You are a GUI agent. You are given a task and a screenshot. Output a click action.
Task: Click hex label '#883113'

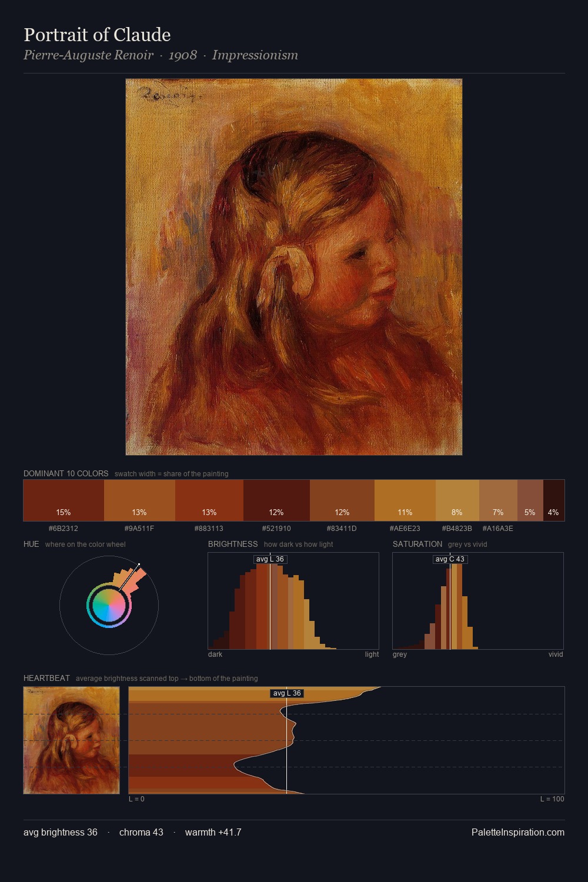pyautogui.click(x=209, y=529)
